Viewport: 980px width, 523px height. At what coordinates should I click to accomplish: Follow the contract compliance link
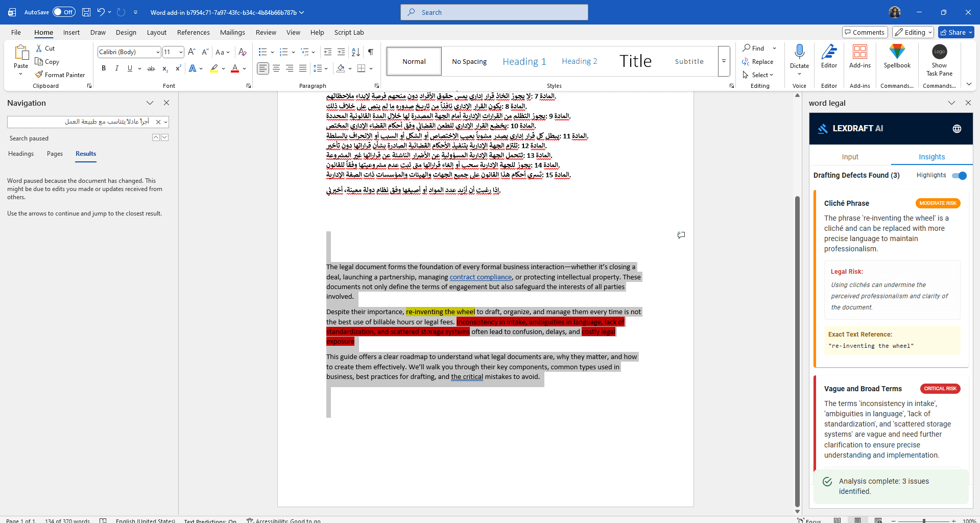(x=481, y=277)
